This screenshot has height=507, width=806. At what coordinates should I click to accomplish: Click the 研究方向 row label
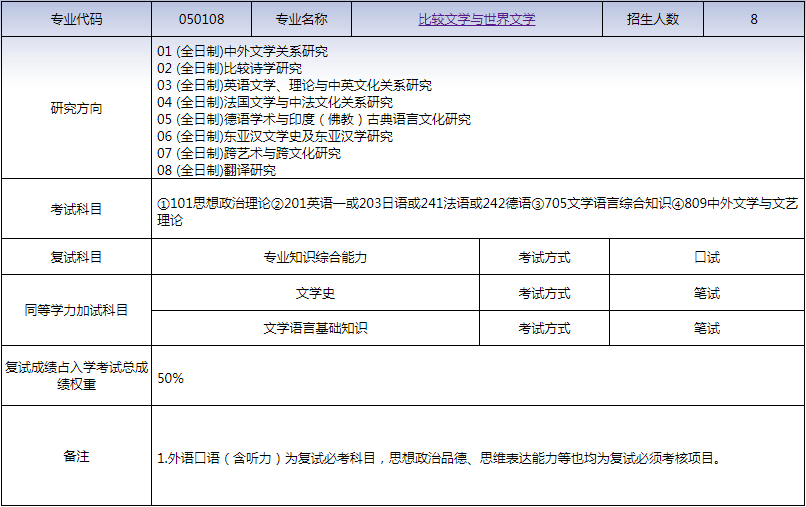pos(76,108)
